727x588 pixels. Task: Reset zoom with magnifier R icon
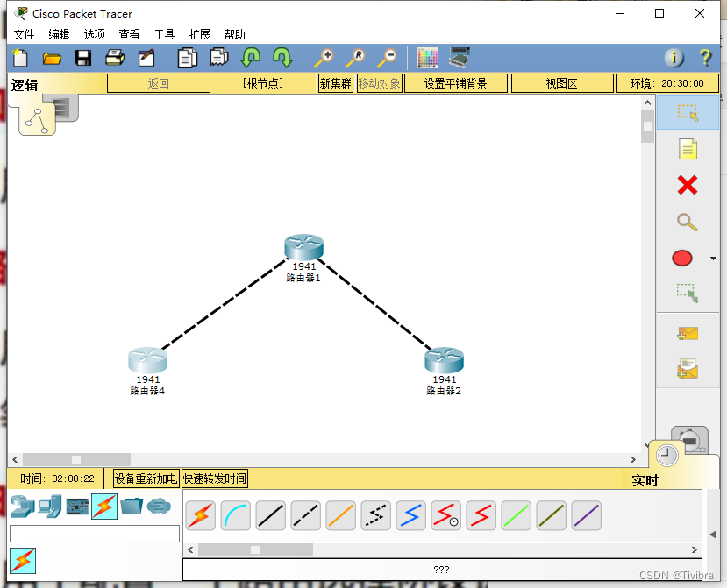[355, 58]
